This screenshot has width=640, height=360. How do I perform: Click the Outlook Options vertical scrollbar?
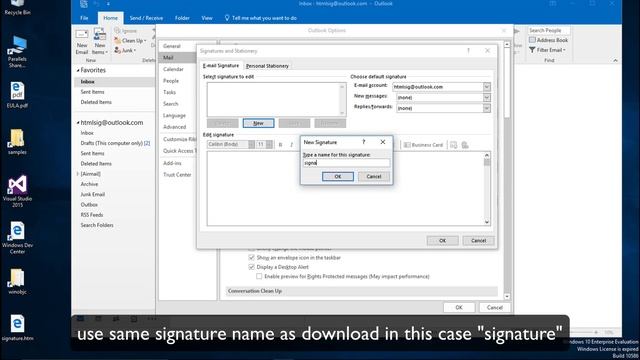click(x=507, y=171)
